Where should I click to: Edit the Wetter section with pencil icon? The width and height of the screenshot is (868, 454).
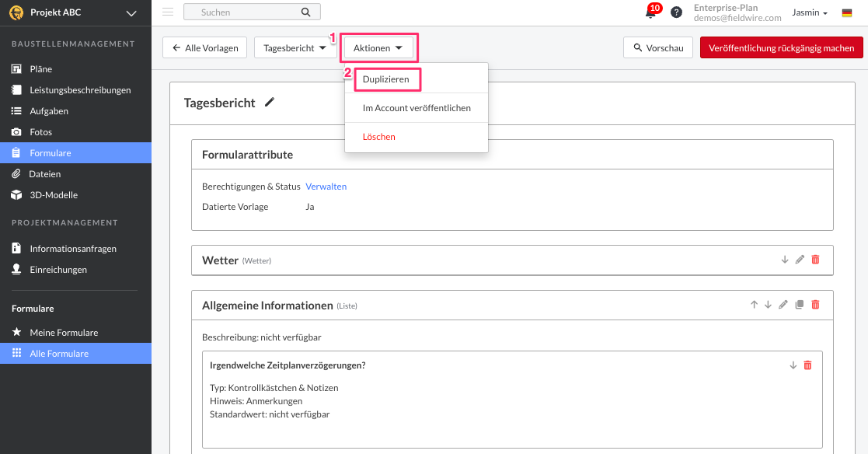click(800, 260)
